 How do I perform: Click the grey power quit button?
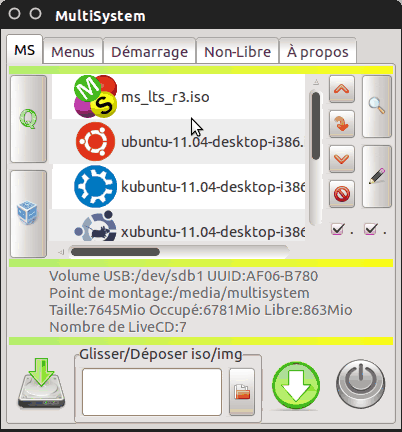(x=361, y=384)
